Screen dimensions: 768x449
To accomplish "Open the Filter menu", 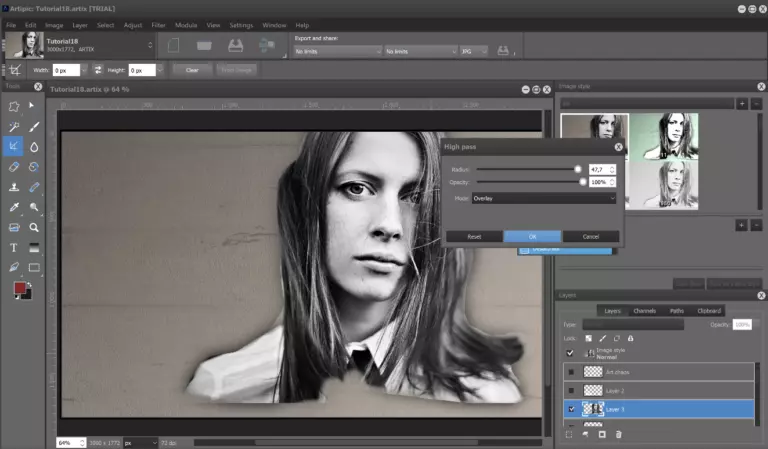I will point(158,24).
